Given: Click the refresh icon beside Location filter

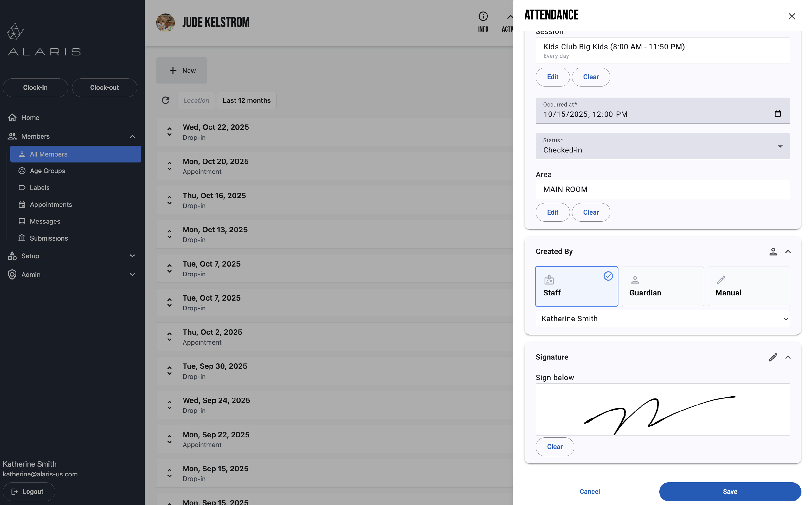Looking at the screenshot, I should pyautogui.click(x=165, y=100).
